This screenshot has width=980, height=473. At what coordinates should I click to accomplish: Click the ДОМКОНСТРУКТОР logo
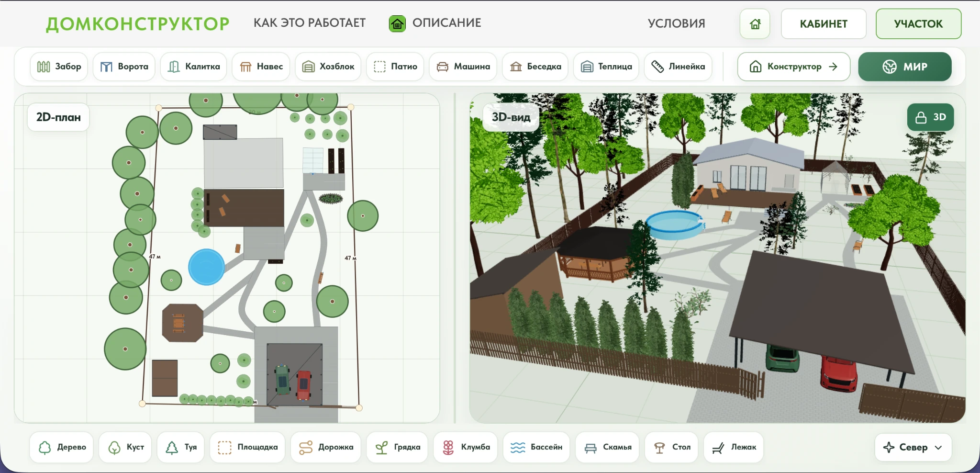tap(138, 23)
